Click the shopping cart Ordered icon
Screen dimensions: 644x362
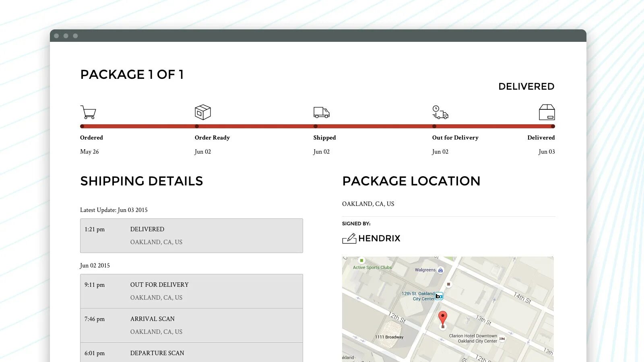(x=88, y=112)
